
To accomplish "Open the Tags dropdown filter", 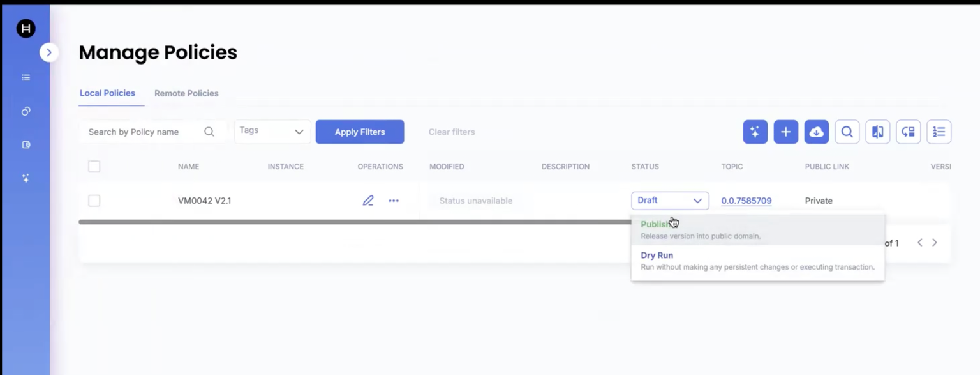I will [x=272, y=132].
